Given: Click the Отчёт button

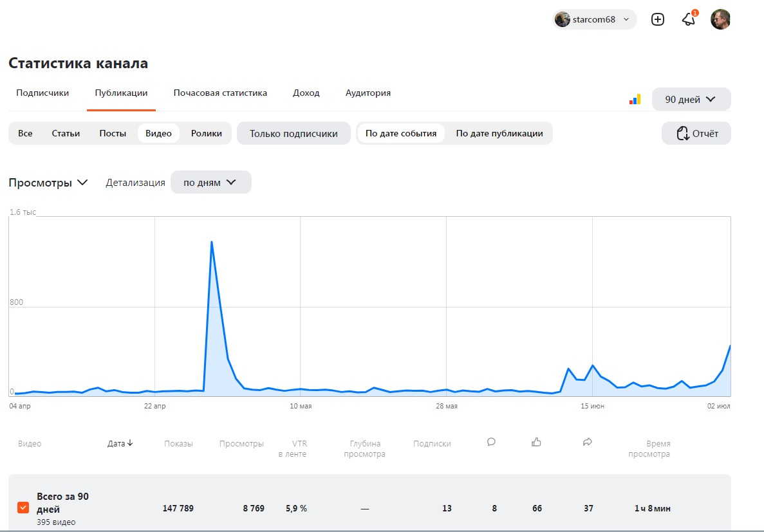Looking at the screenshot, I should (696, 133).
